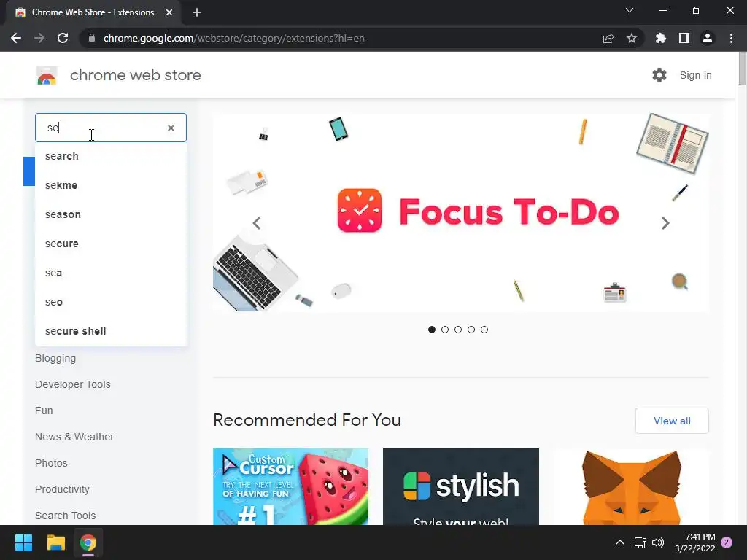Image resolution: width=747 pixels, height=560 pixels.
Task: Bookmark this page with the star icon
Action: click(632, 38)
